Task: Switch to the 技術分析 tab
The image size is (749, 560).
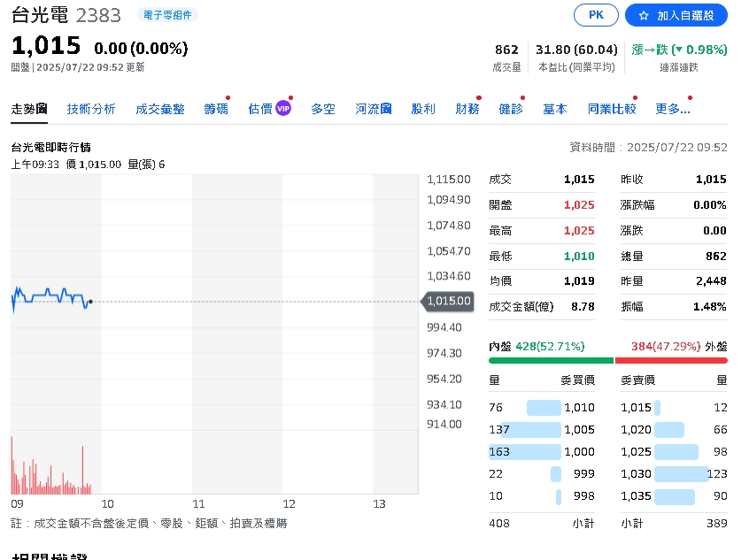Action: (91, 108)
